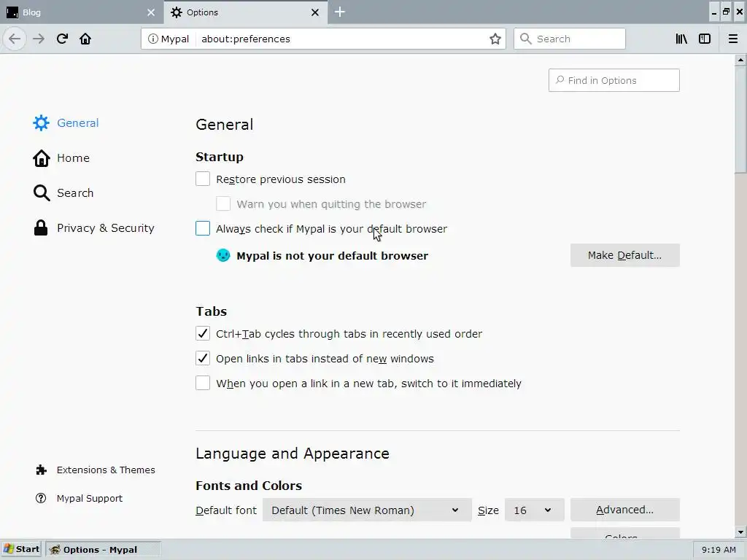This screenshot has width=747, height=560.
Task: Close the Options tab
Action: click(x=315, y=12)
